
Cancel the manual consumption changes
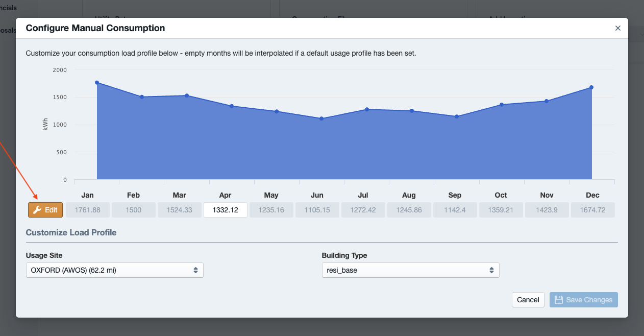click(528, 300)
